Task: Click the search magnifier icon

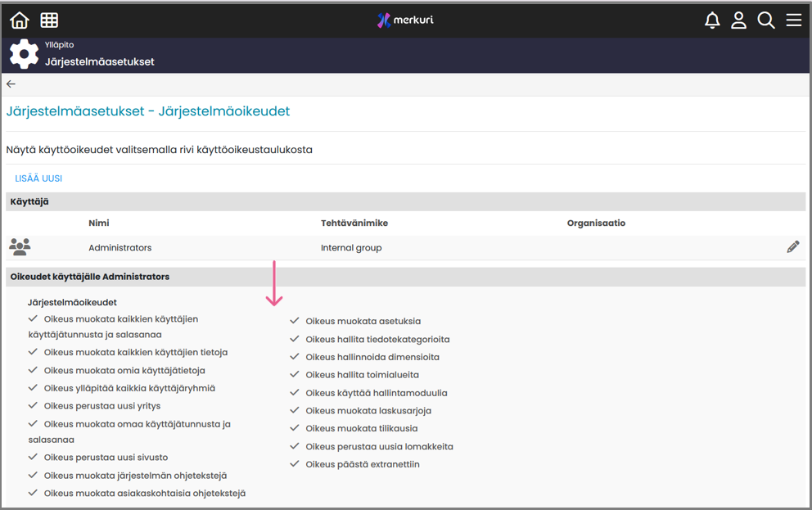Action: point(766,20)
